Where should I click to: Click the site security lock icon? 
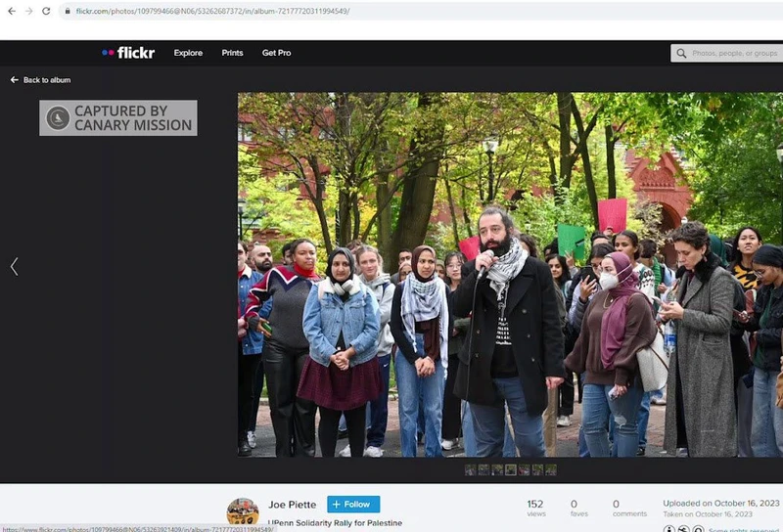click(x=67, y=11)
